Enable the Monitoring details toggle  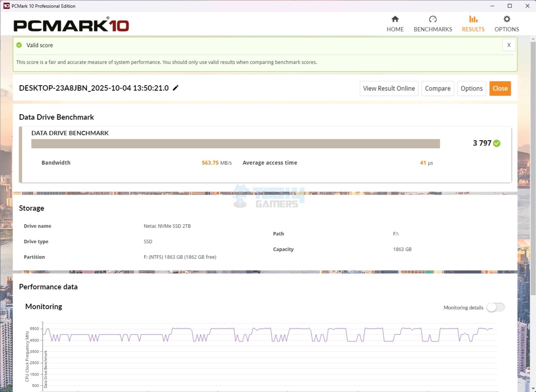[495, 307]
